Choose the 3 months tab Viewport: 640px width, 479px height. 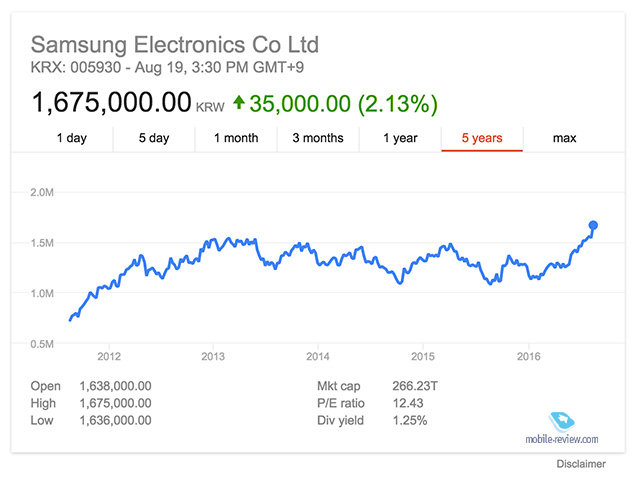(318, 138)
